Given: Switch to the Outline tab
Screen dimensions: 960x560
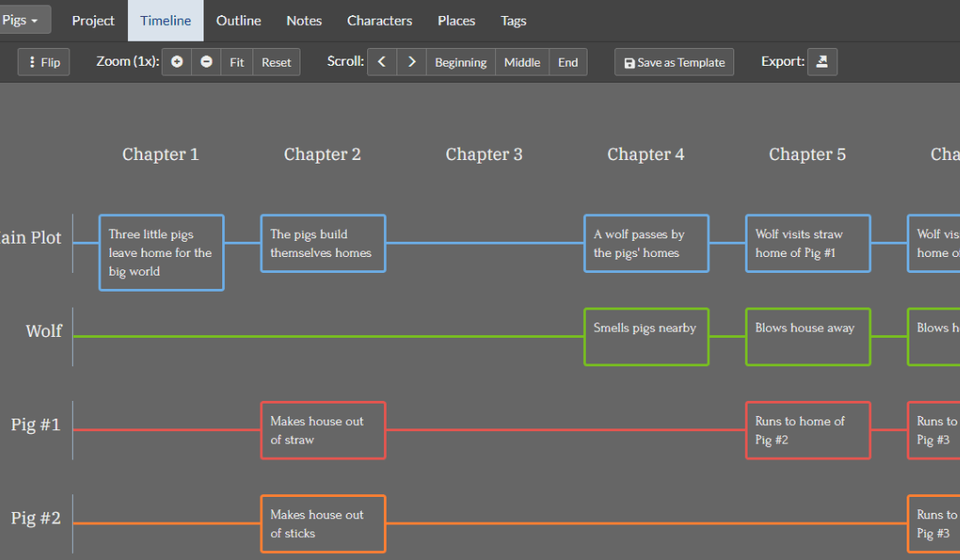Looking at the screenshot, I should (x=238, y=20).
